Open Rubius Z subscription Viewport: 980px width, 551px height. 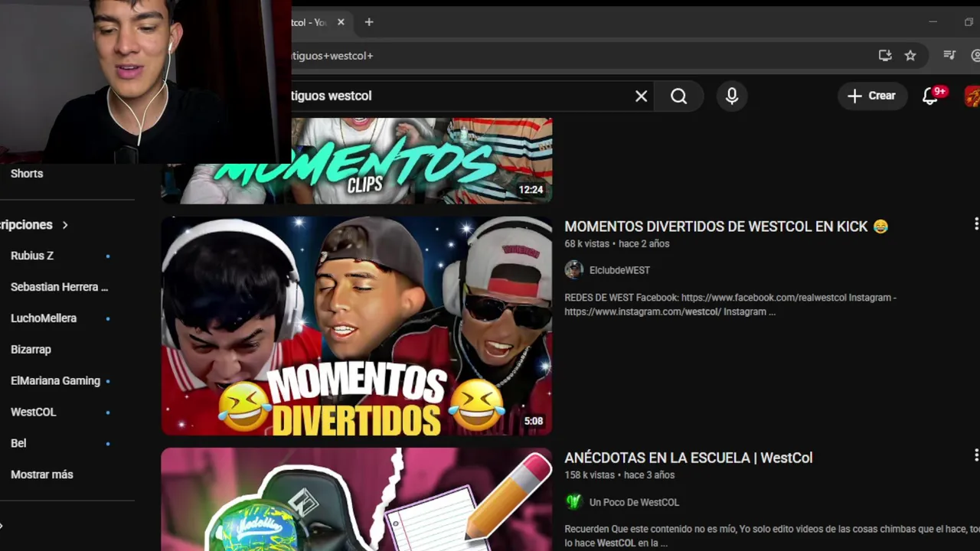click(x=32, y=256)
